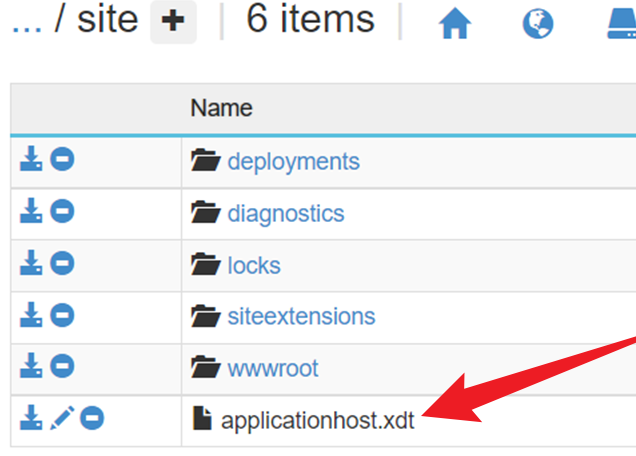Open the deployments folder
The height and width of the screenshot is (456, 636).
tap(293, 161)
